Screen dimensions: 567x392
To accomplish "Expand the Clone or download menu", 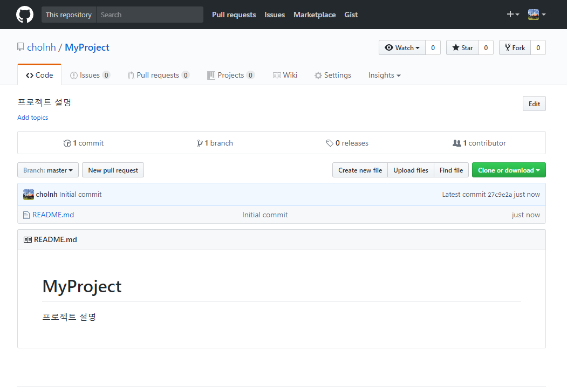I will 509,170.
